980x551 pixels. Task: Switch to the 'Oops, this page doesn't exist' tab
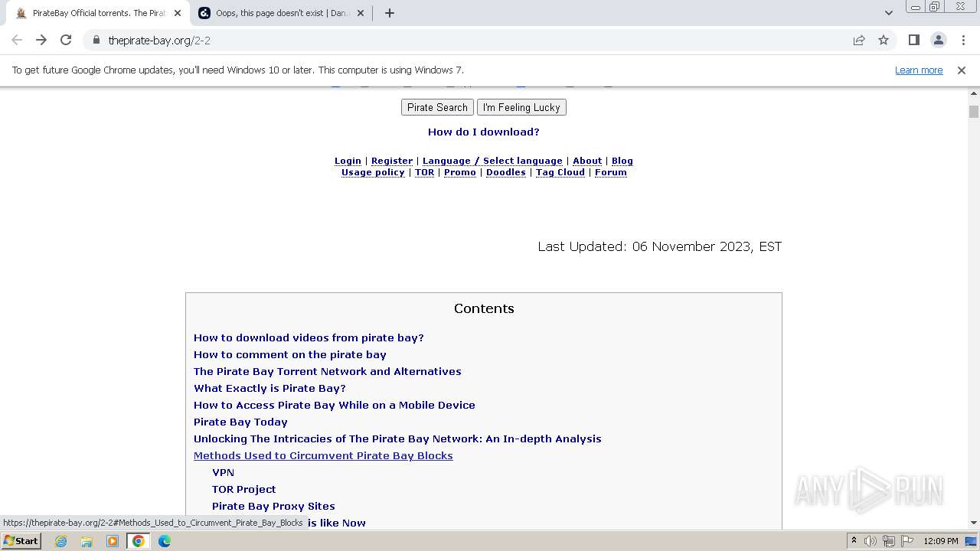(x=281, y=13)
